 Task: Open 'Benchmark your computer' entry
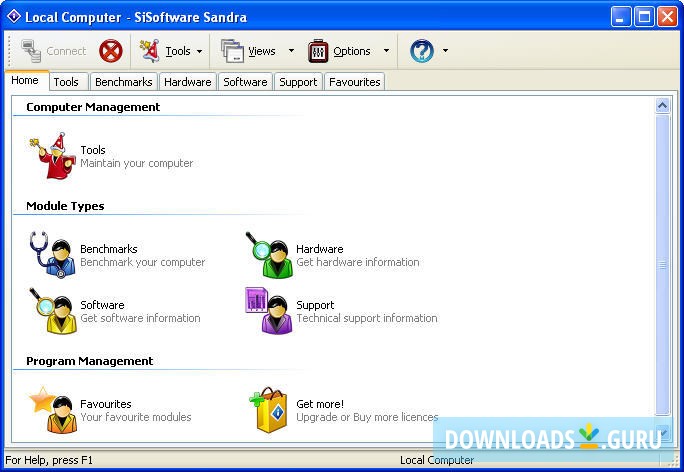pos(143,262)
